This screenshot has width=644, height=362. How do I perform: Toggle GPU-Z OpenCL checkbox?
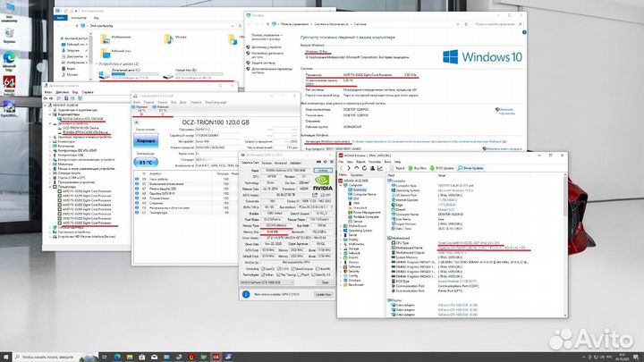pyautogui.click(x=262, y=269)
